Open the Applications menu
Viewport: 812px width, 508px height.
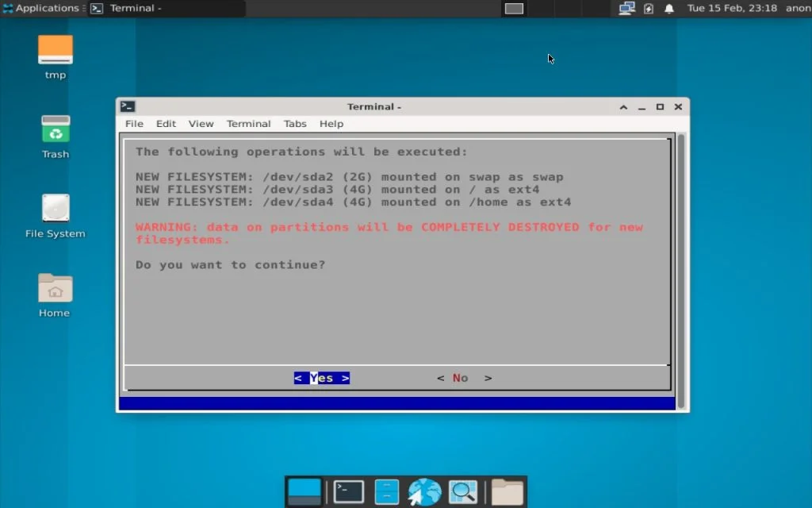42,8
